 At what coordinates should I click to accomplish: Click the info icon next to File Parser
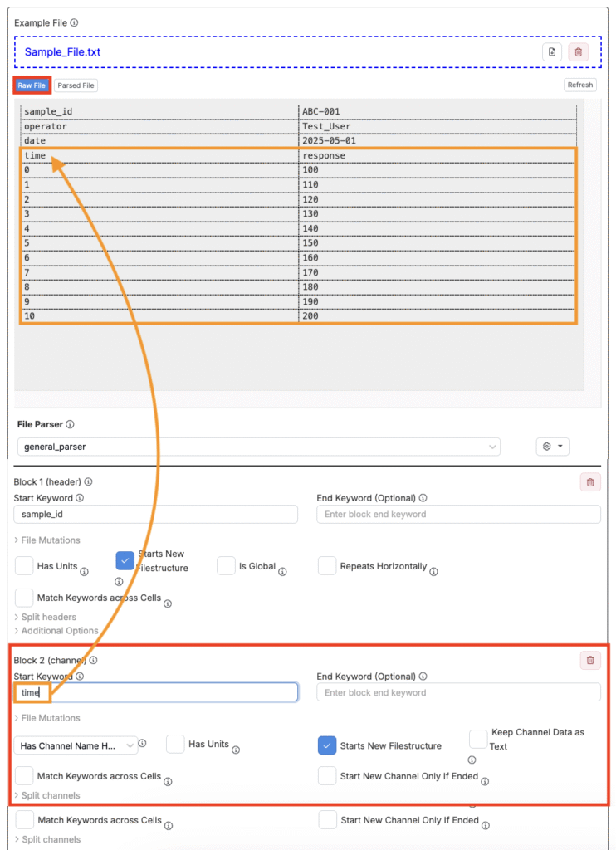pos(70,425)
